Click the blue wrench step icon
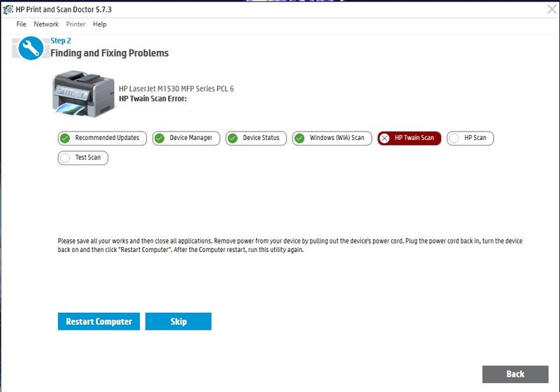Viewport: 560px width, 392px height. (31, 48)
